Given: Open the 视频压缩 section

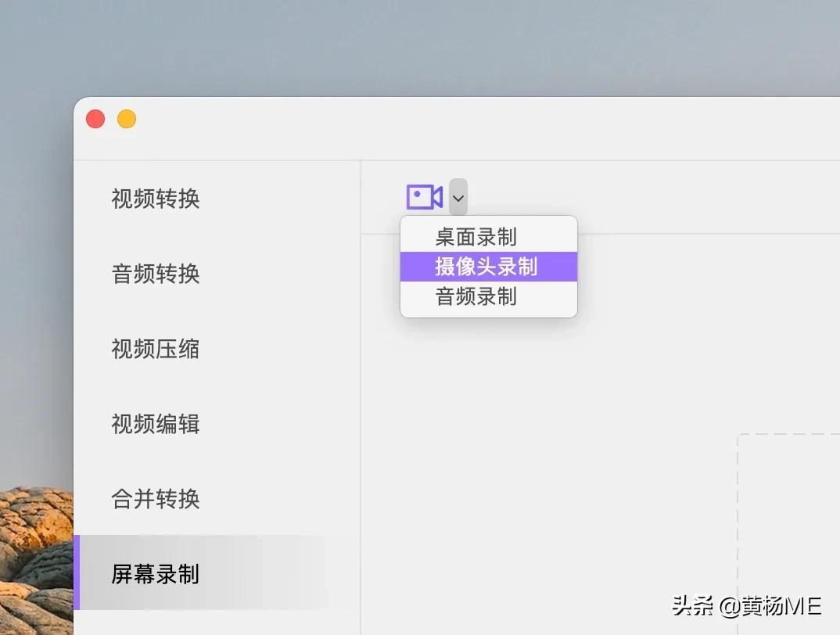Looking at the screenshot, I should tap(155, 350).
